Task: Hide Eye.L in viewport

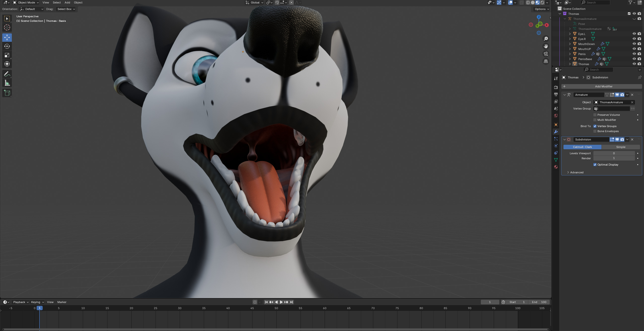Action: point(634,34)
